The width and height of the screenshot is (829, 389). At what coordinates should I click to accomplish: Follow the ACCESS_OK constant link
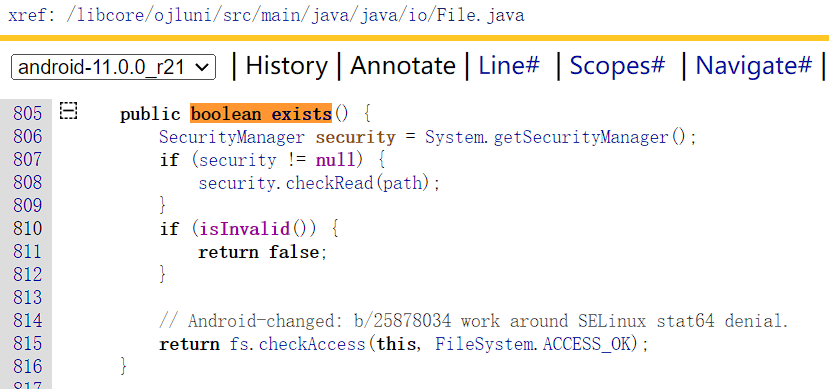[587, 344]
